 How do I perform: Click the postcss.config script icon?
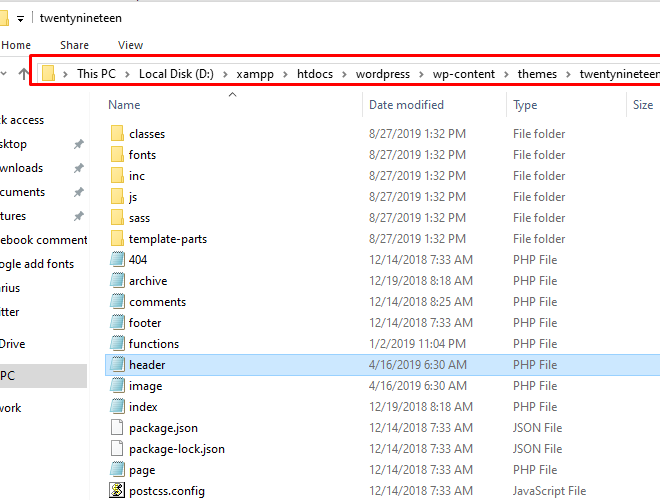[x=117, y=490]
